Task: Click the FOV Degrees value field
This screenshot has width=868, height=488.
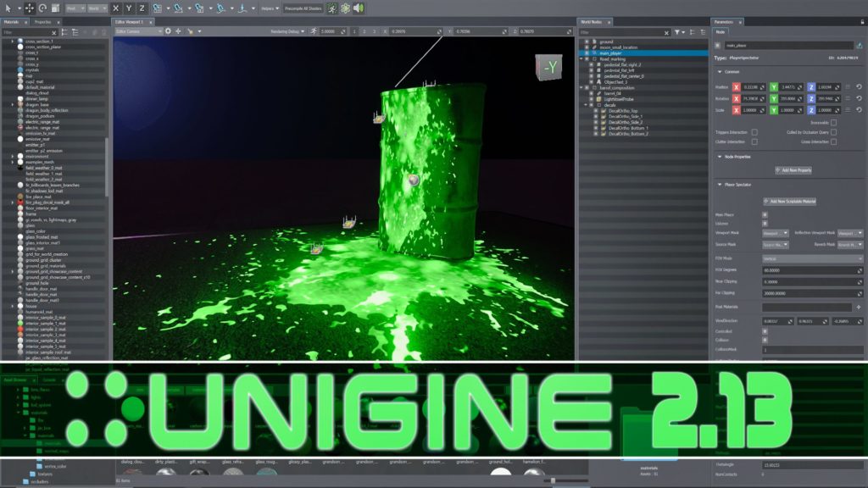Action: (812, 270)
